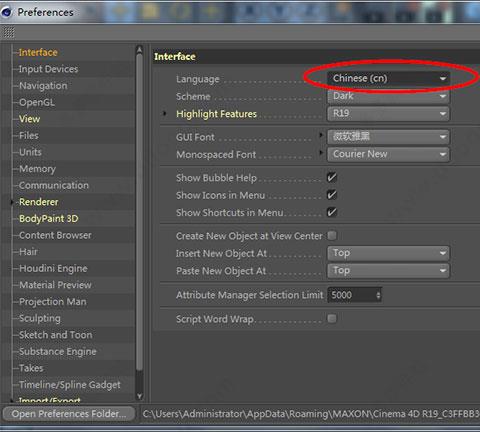Select Sketch and Toon category
This screenshot has height=432, width=480.
56,335
